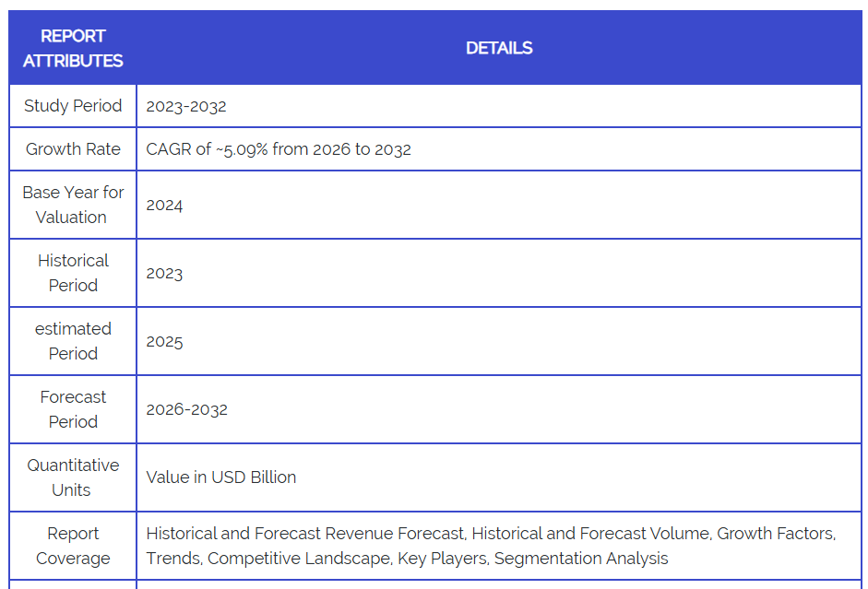Click the 2024 base year value

click(164, 206)
